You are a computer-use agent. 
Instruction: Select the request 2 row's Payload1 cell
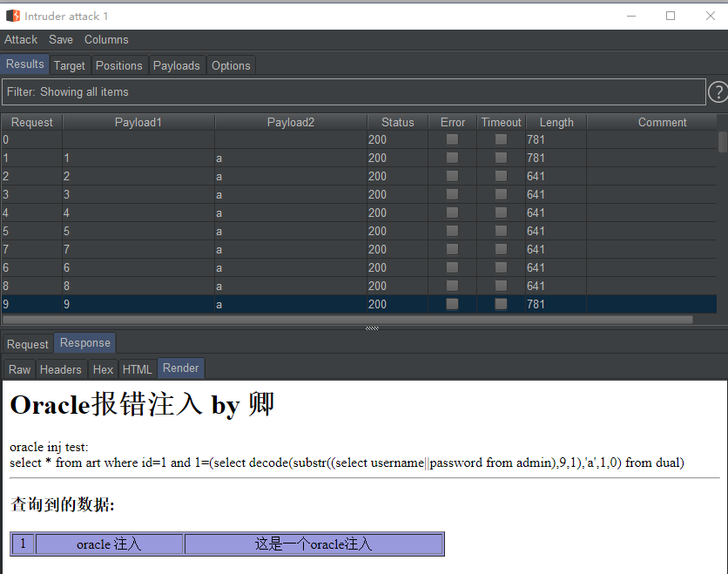[x=138, y=176]
